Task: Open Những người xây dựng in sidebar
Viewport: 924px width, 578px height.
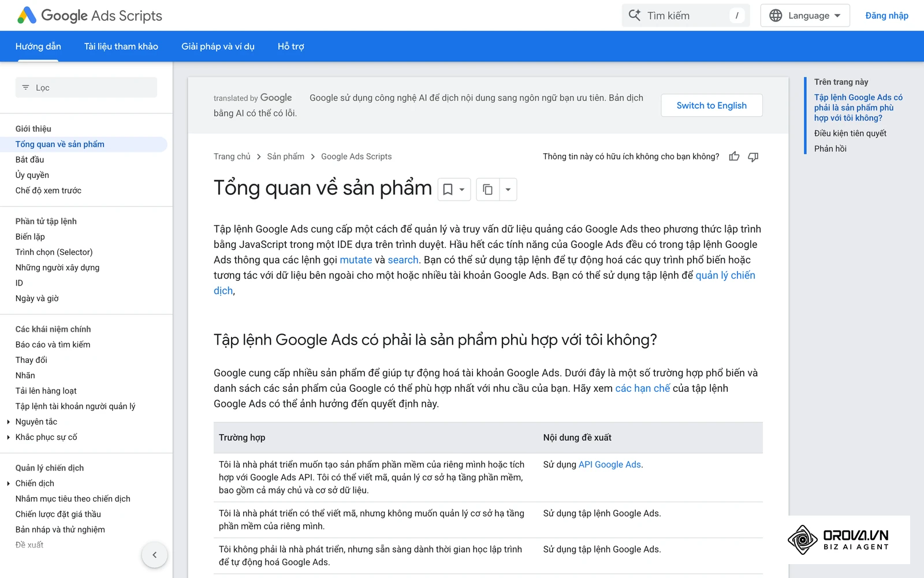Action: point(57,268)
